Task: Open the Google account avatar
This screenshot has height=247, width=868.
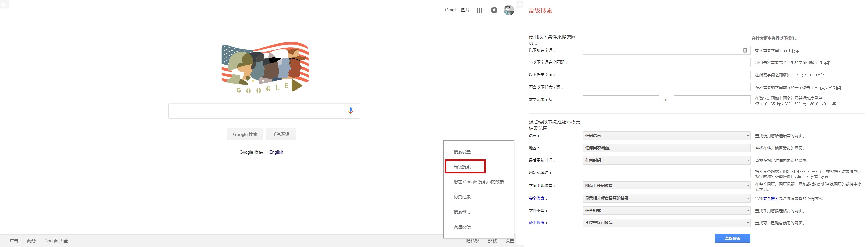Action: [x=509, y=10]
